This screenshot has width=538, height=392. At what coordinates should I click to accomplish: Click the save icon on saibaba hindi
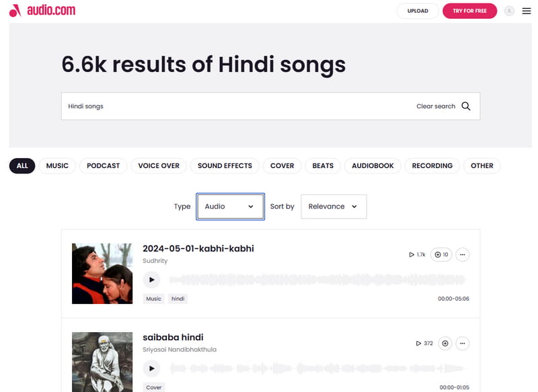tap(445, 343)
